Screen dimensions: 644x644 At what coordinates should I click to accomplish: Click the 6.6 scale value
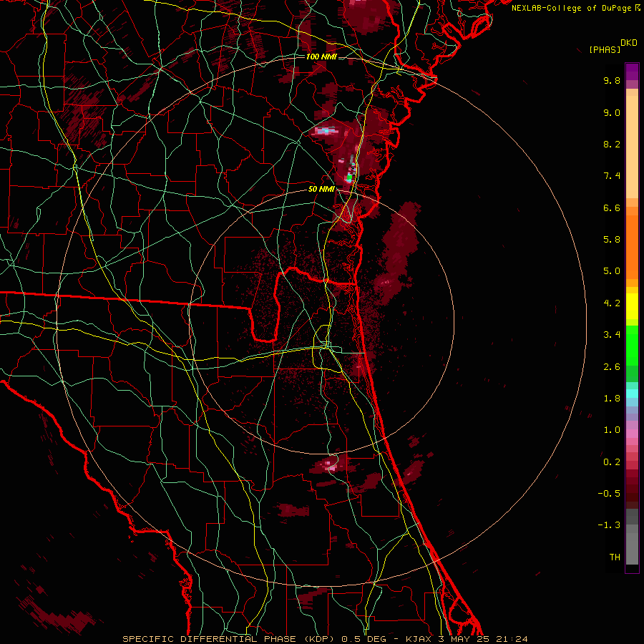coord(612,208)
